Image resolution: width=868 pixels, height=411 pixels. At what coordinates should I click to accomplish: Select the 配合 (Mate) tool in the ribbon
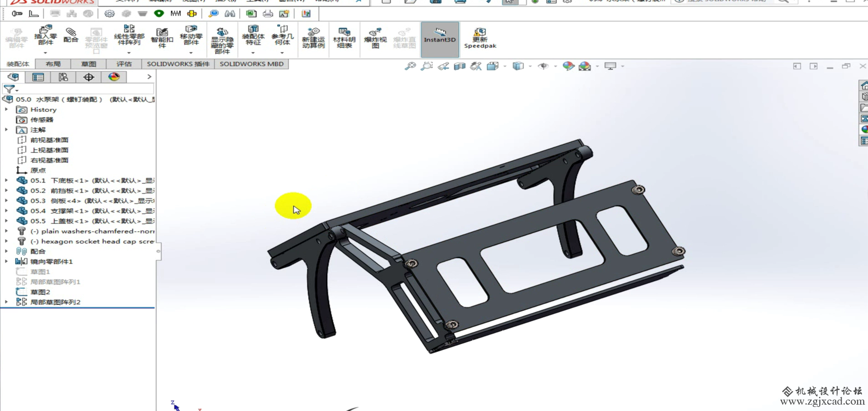click(x=71, y=36)
